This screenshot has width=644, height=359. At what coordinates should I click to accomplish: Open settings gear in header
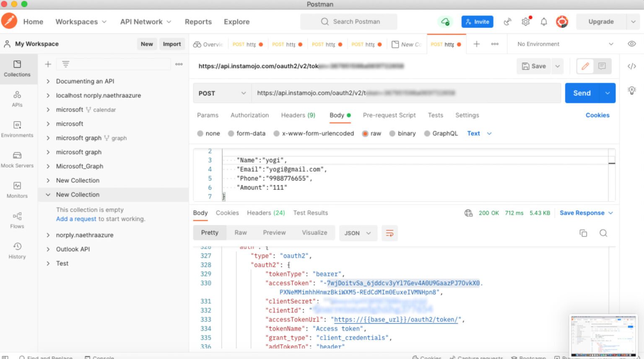(x=525, y=22)
